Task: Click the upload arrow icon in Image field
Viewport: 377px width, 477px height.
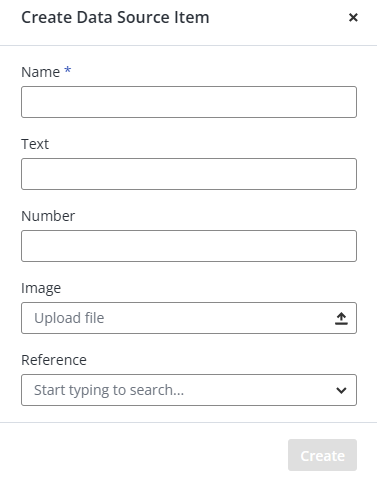Action: (341, 318)
